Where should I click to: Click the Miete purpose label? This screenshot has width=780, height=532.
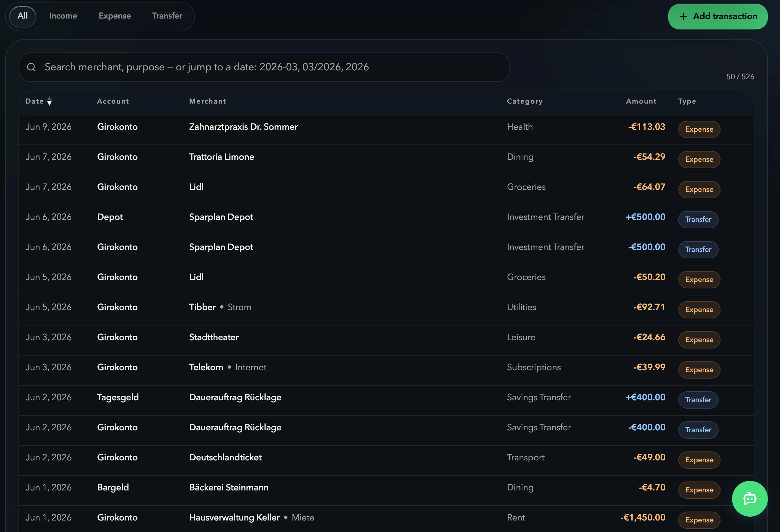click(303, 517)
